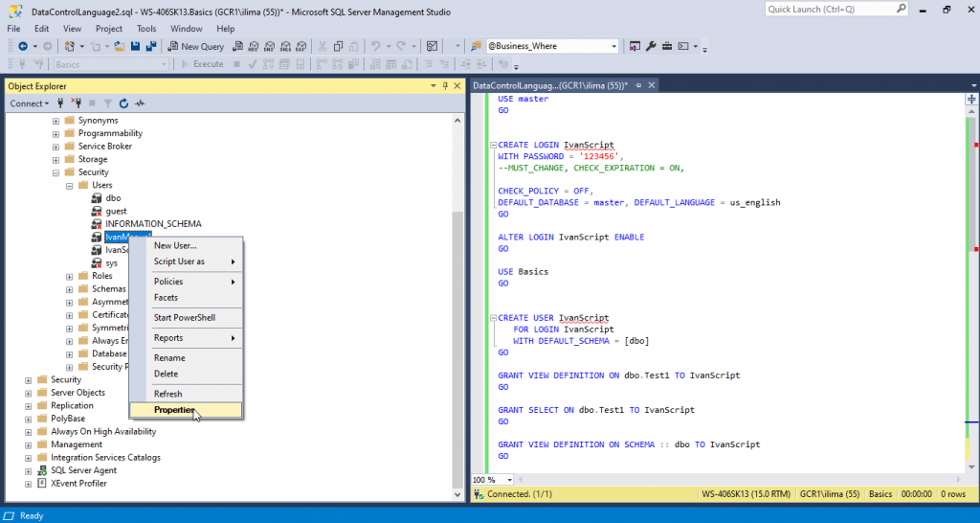Screen dimensions: 980x523
Task: Expand the Replication node
Action: pos(28,406)
